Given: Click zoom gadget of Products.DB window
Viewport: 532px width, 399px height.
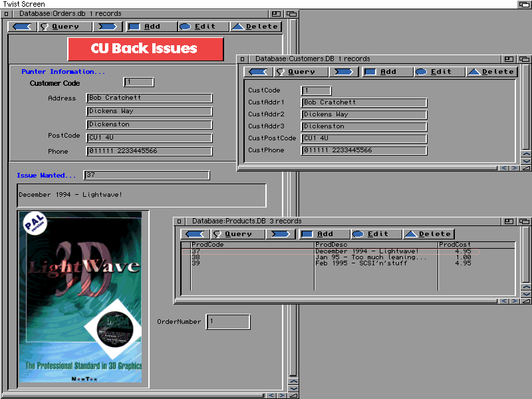Looking at the screenshot, I should [509, 221].
